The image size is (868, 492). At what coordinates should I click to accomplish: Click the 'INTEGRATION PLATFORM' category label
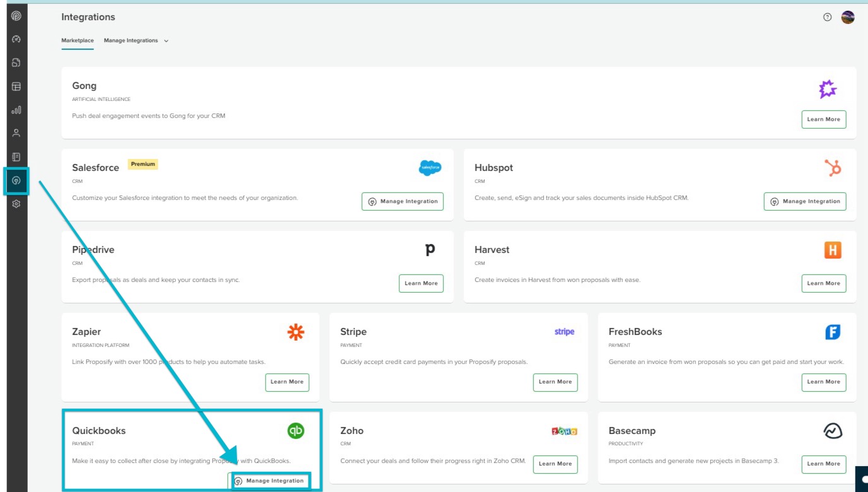pos(99,346)
